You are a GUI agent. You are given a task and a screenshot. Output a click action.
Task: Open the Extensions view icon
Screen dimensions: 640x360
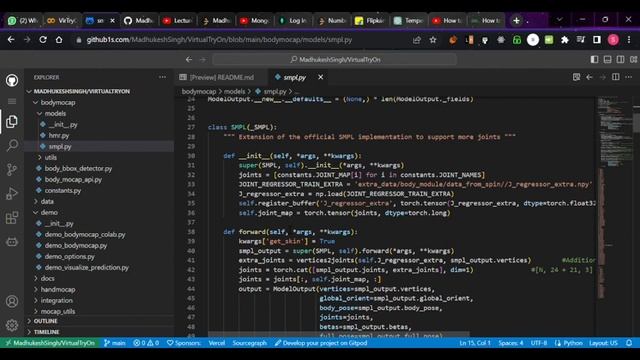pos(12,218)
